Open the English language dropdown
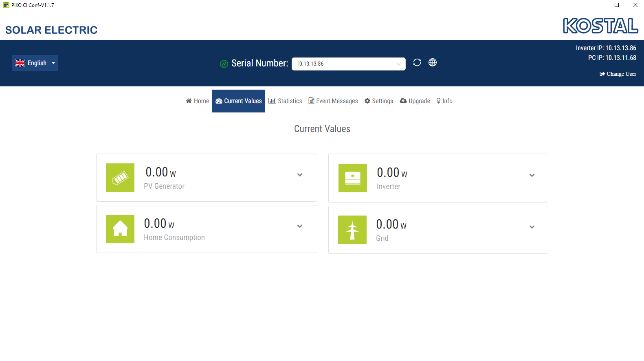This screenshot has height=361, width=644. (x=35, y=63)
